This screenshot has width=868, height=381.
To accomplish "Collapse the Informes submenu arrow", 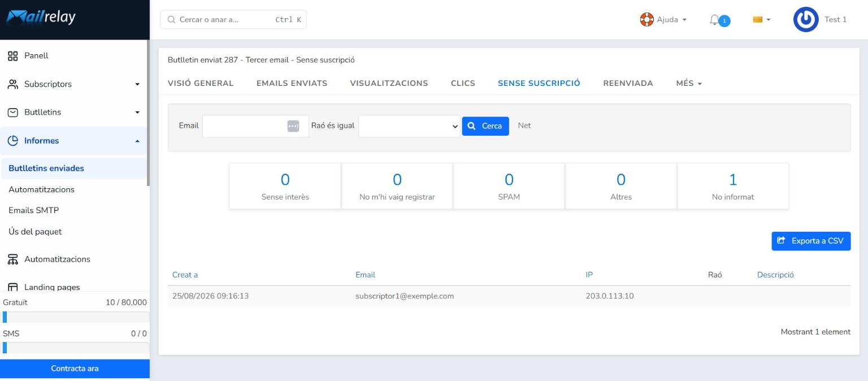I will pos(137,141).
